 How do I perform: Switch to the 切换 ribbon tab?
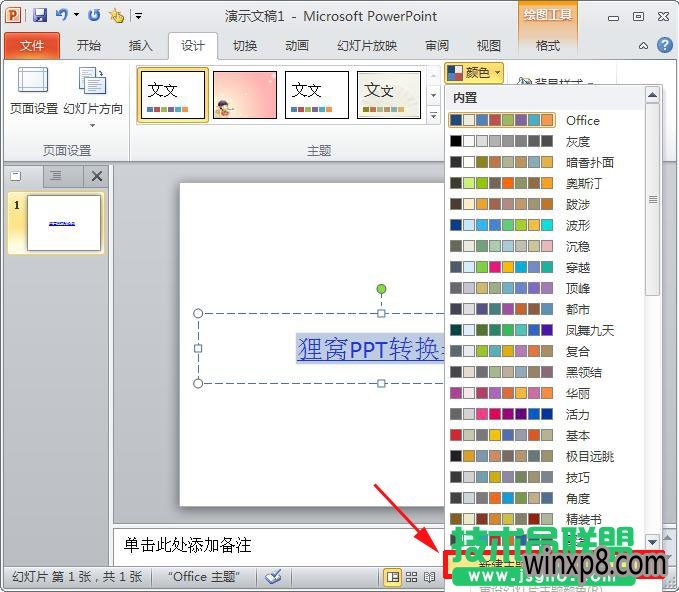(x=245, y=45)
